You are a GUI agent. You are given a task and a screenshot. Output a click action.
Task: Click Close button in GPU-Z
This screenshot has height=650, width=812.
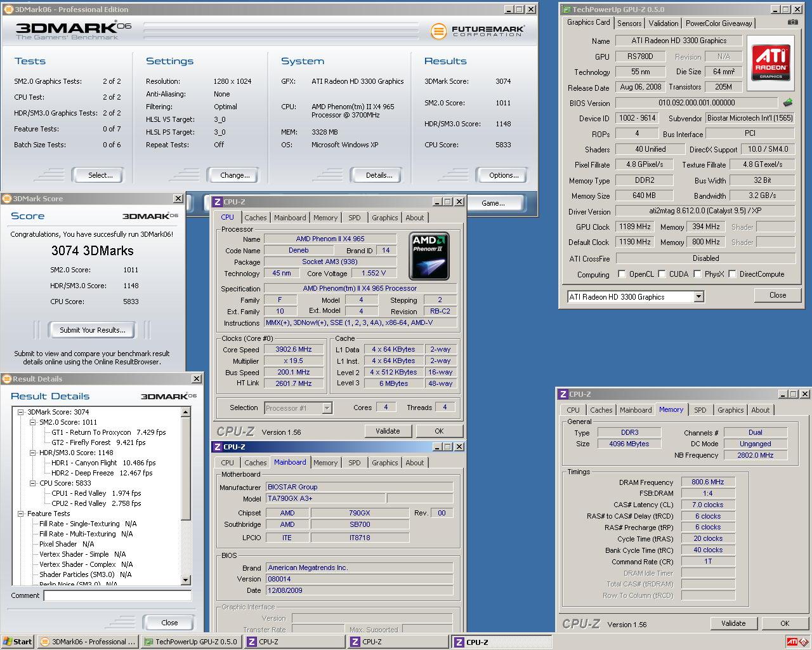[x=778, y=295]
